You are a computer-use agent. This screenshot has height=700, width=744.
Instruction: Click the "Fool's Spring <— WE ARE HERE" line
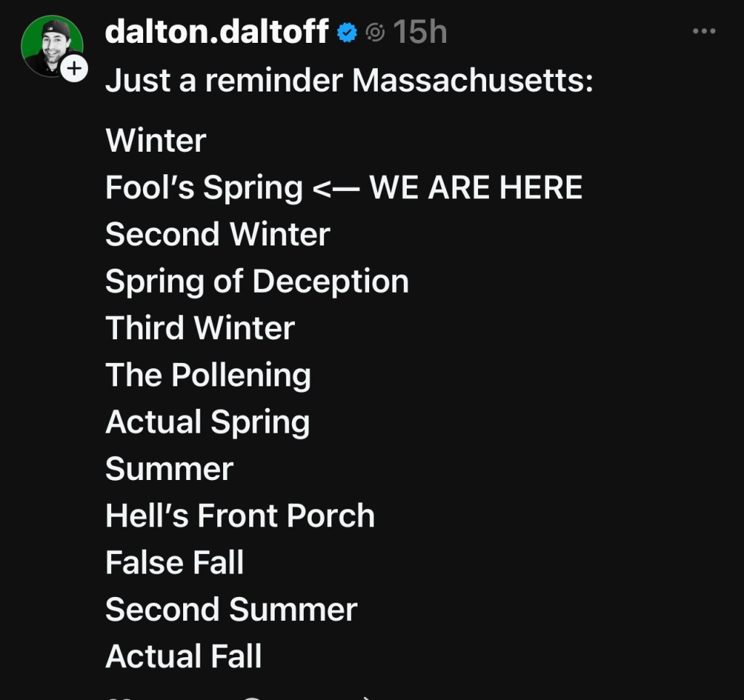(x=344, y=187)
